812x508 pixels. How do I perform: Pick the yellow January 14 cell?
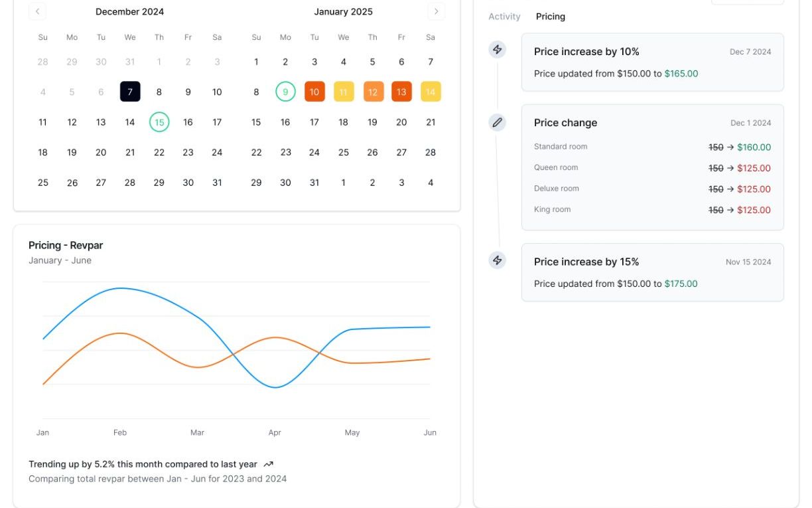[431, 92]
